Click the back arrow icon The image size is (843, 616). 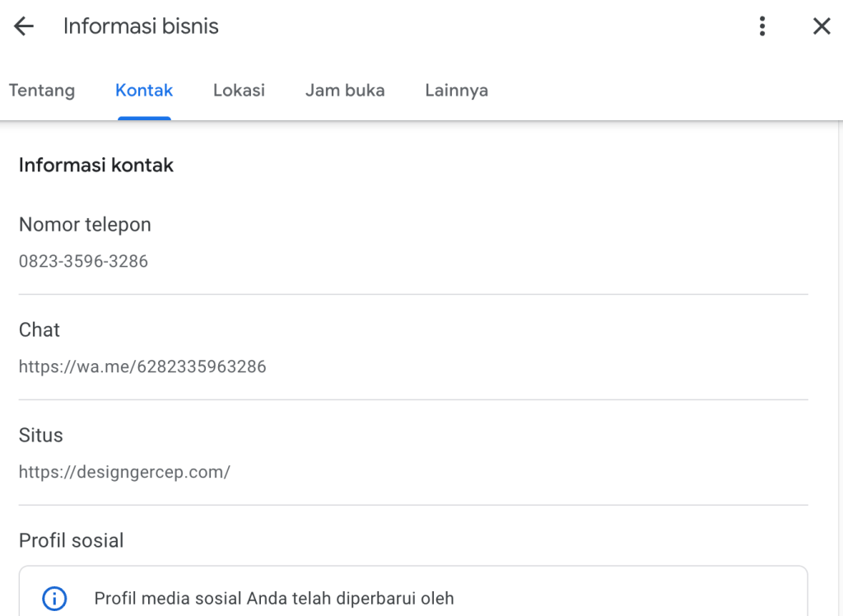(24, 26)
